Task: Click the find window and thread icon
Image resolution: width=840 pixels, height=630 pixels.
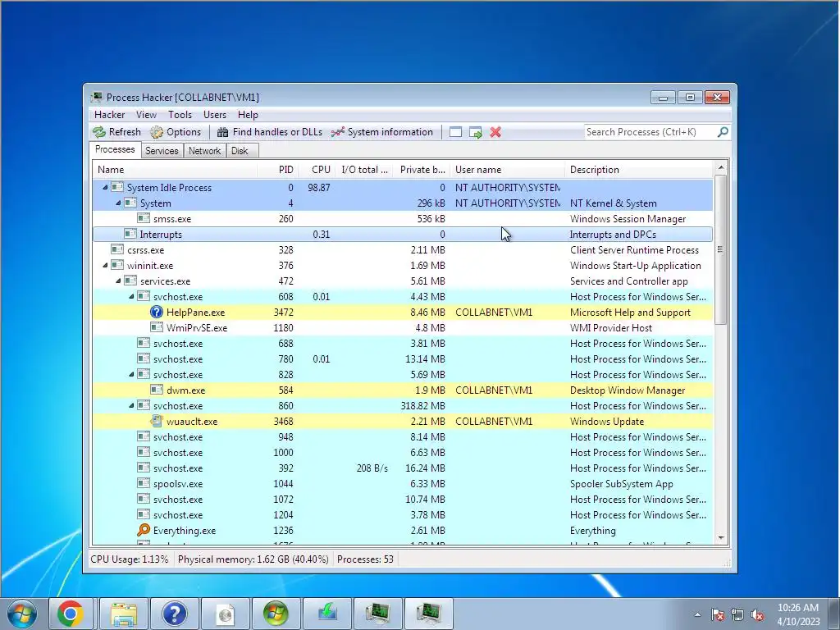Action: coord(476,132)
